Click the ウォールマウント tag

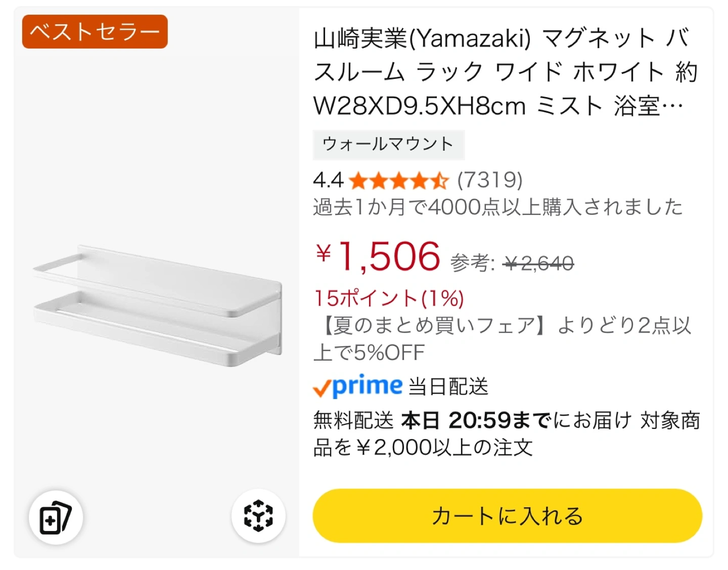[x=388, y=145]
